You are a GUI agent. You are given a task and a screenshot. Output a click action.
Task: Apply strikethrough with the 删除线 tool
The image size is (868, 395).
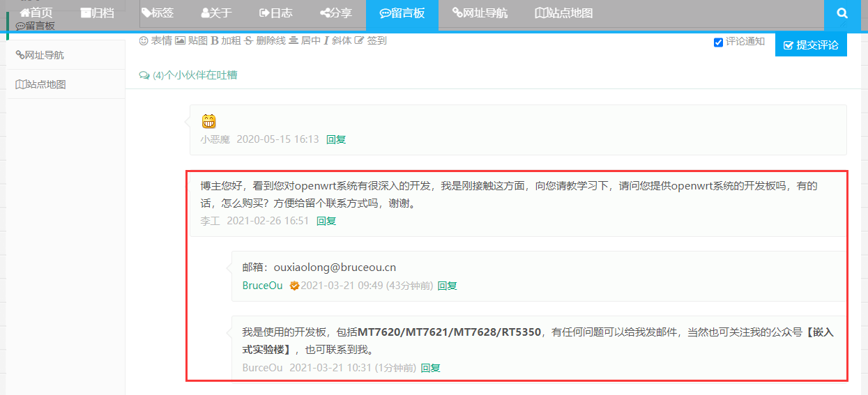tap(265, 40)
